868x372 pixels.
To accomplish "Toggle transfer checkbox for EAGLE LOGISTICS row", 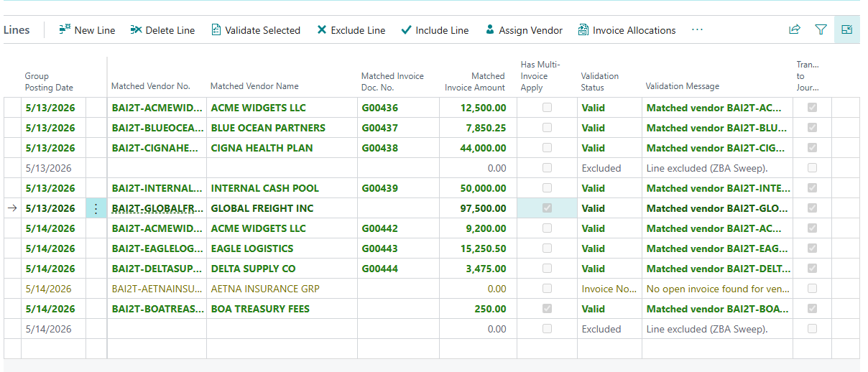I will click(x=812, y=248).
